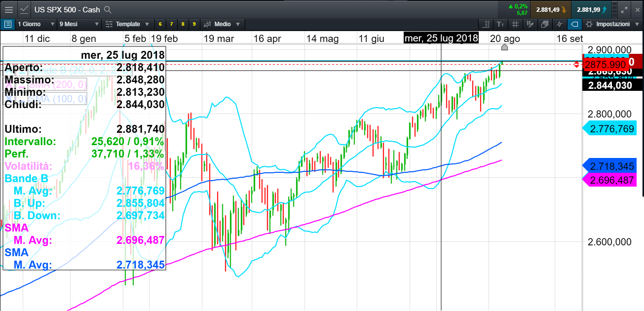This screenshot has width=644, height=311.
Task: Click the line chart icon beside the title
Action: point(24,9)
